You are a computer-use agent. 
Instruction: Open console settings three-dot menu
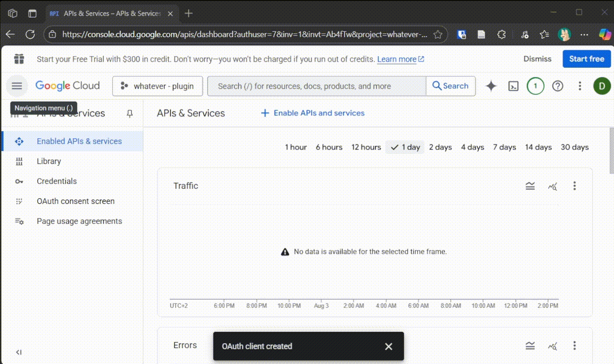[x=580, y=86]
